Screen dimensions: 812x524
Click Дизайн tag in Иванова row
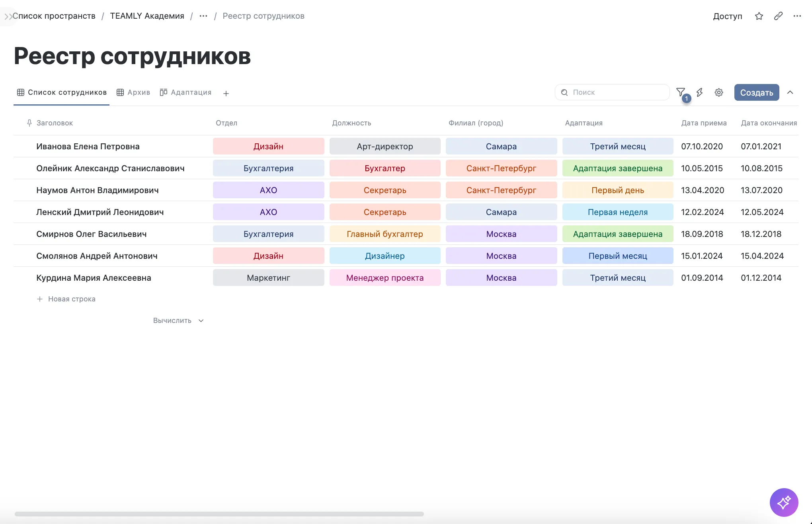(x=269, y=147)
